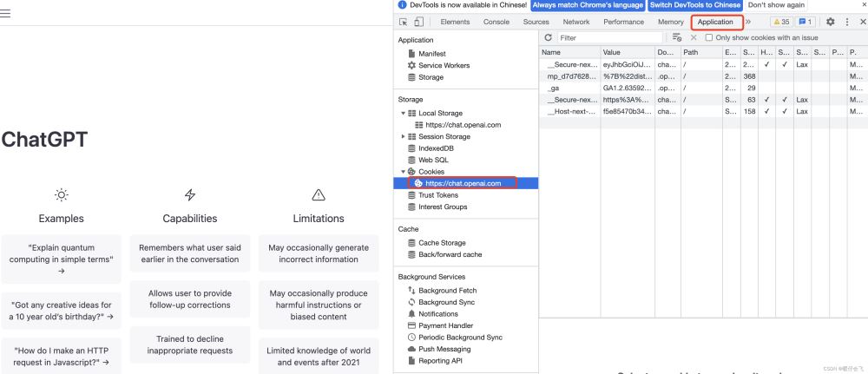Viewport: 868px width, 374px height.
Task: Click the delete selected cookie X icon
Action: [693, 37]
